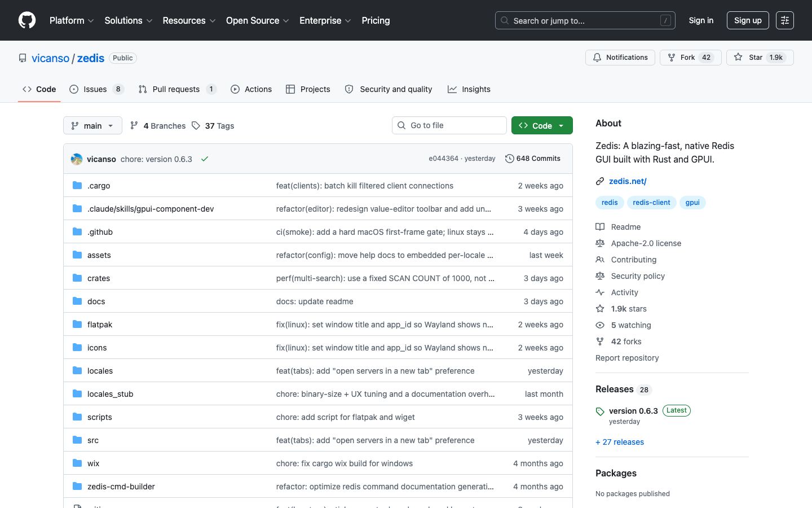Star the zedis repository
The image size is (812, 508).
pyautogui.click(x=760, y=58)
